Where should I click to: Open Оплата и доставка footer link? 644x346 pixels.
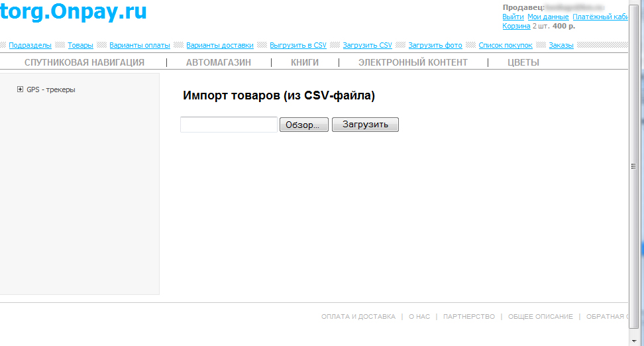tap(358, 317)
